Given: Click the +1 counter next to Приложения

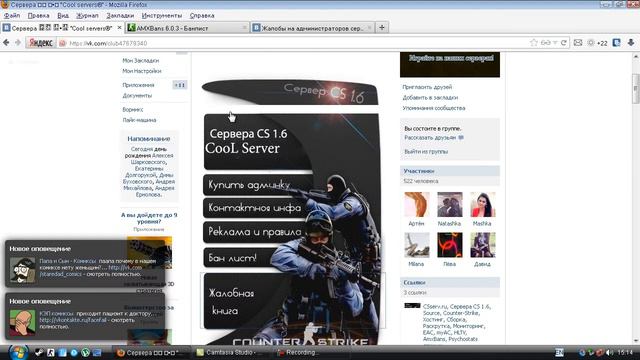Looking at the screenshot, I should point(180,85).
